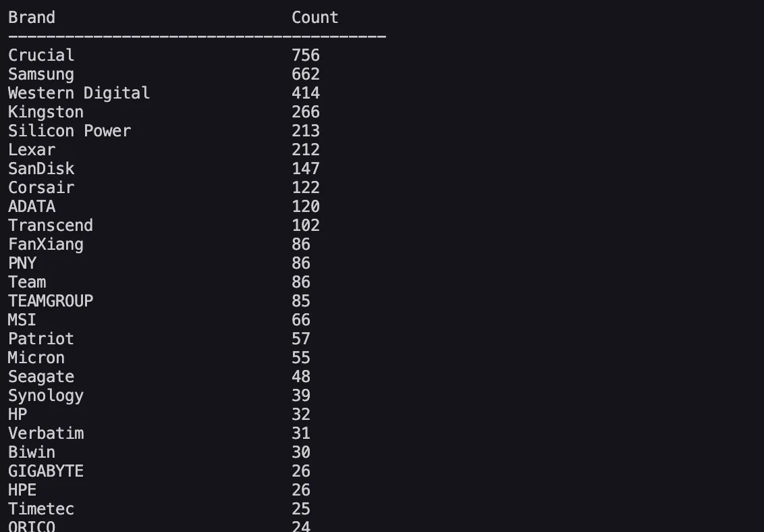This screenshot has height=532, width=764.
Task: Select the Silicon Power brand
Action: [x=70, y=131]
